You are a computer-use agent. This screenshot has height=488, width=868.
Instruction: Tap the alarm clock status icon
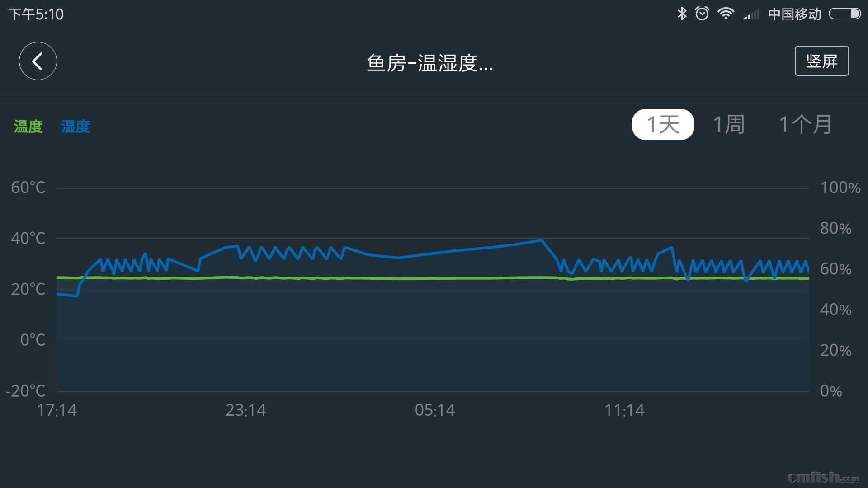point(702,14)
